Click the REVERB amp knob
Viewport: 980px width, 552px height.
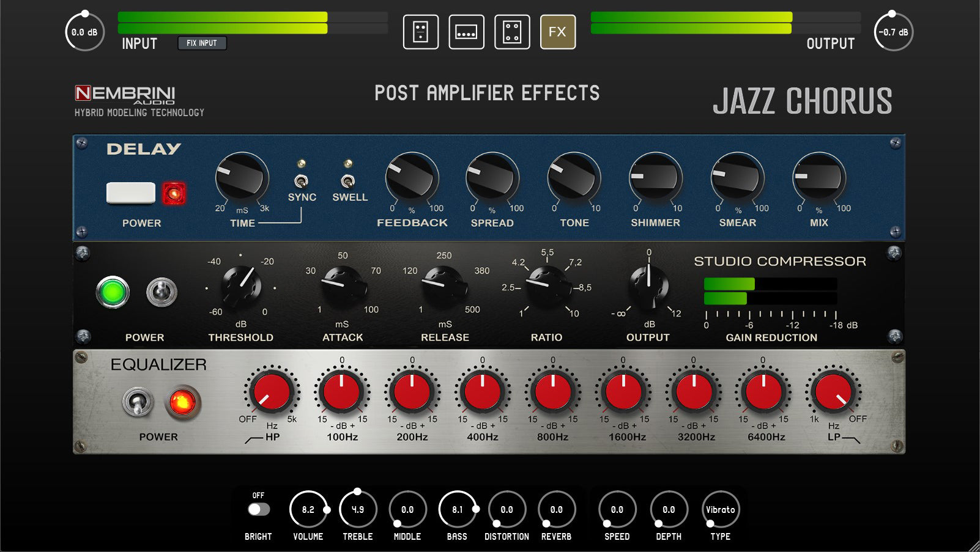click(556, 509)
